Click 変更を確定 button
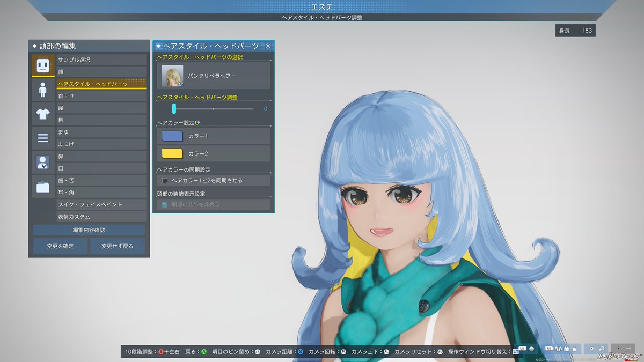The height and width of the screenshot is (362, 644). 60,246
